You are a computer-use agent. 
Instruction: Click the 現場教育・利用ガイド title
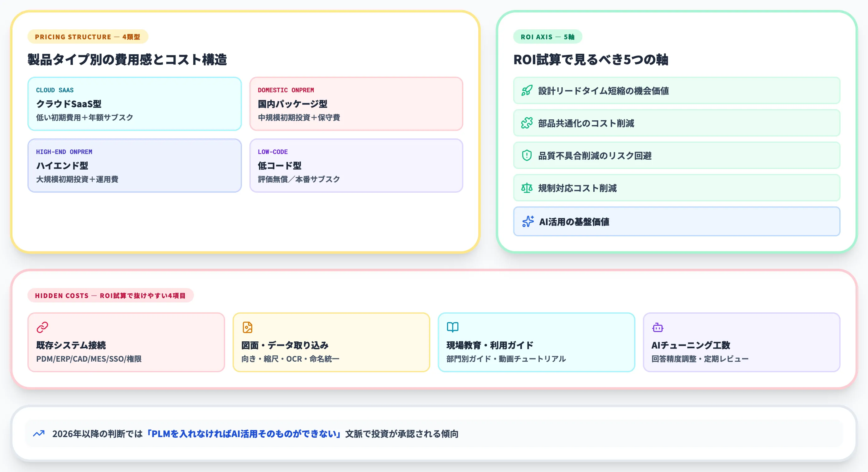[490, 345]
